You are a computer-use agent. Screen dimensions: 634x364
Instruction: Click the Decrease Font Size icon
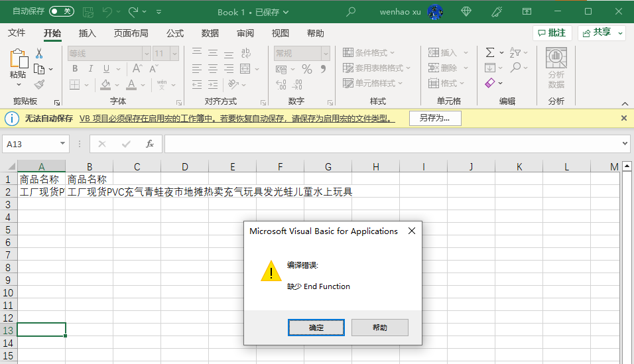point(153,69)
